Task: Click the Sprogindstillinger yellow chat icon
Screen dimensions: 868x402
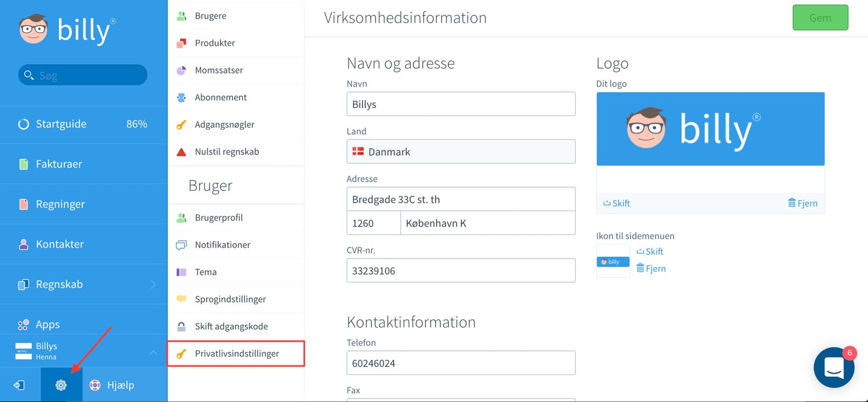Action: tap(181, 300)
